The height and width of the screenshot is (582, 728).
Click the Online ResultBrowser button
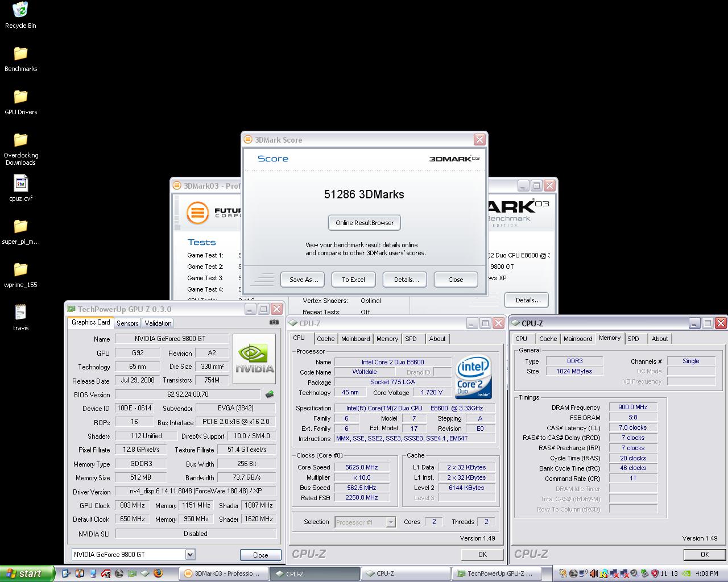[x=365, y=223]
